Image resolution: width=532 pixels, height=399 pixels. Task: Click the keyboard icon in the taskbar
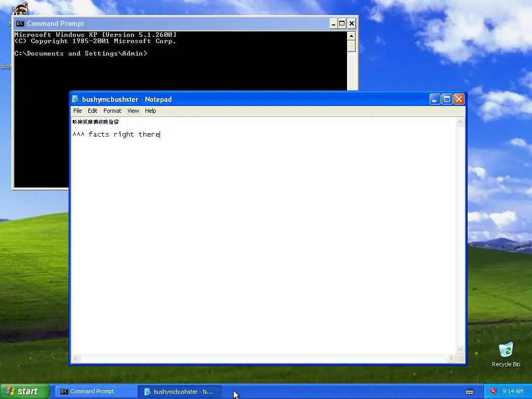(470, 392)
